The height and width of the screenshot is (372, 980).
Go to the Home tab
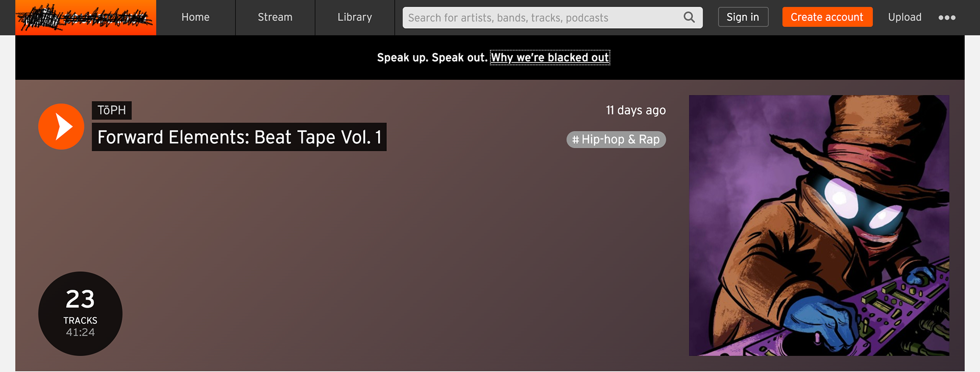click(195, 17)
